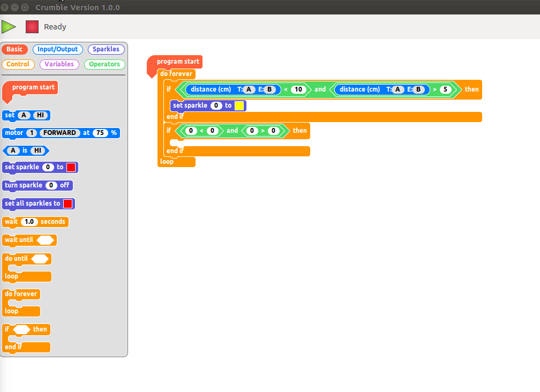Toggle motor FORWARD direction in palette

pos(59,133)
